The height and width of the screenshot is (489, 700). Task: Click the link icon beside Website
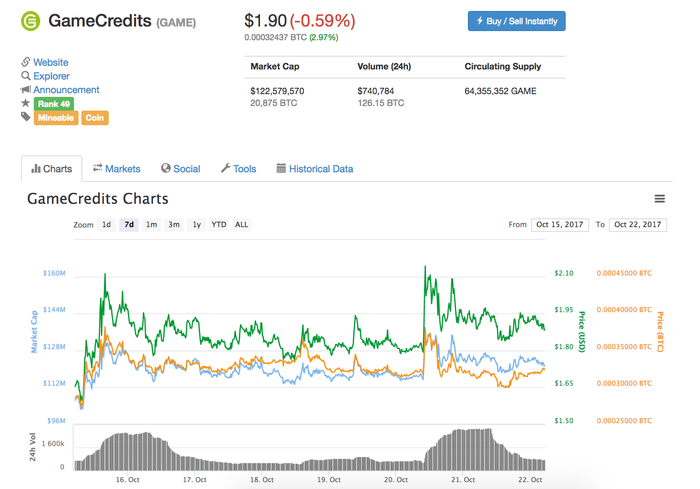tap(26, 62)
